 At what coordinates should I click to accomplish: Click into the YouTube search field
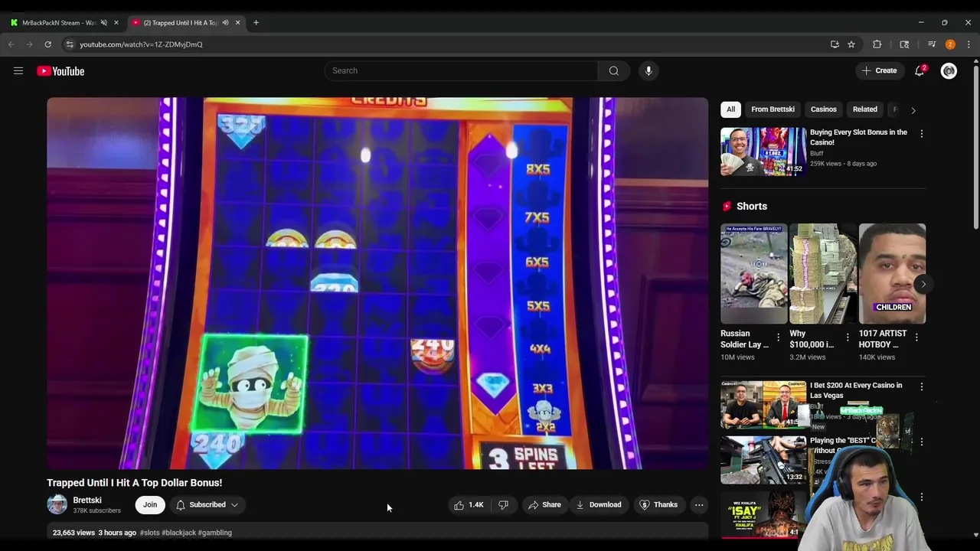[x=461, y=70]
